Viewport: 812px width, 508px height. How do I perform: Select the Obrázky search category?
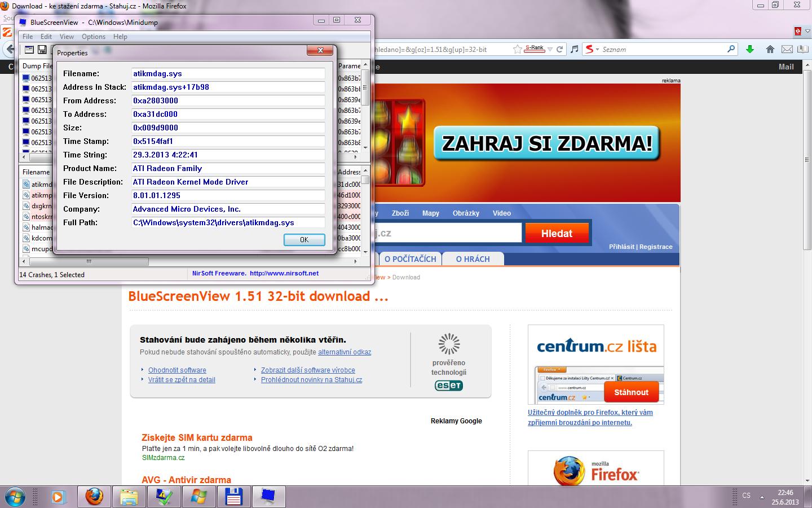tap(466, 213)
